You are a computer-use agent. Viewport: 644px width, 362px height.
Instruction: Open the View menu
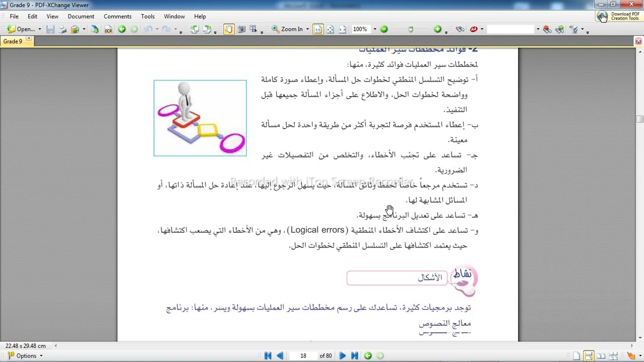(x=52, y=16)
